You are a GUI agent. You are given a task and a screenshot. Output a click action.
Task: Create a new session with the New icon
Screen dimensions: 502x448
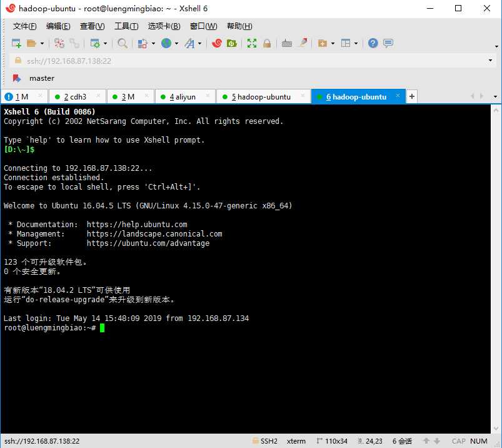16,43
